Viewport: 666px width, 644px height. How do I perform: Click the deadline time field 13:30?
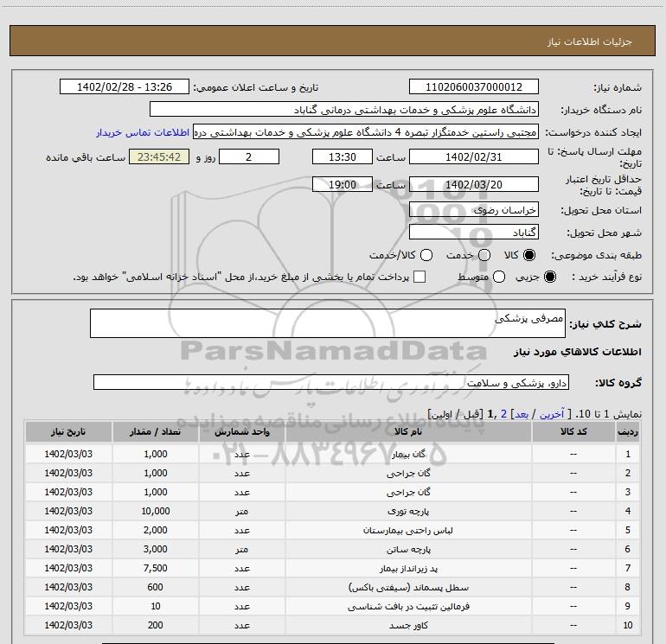[343, 156]
